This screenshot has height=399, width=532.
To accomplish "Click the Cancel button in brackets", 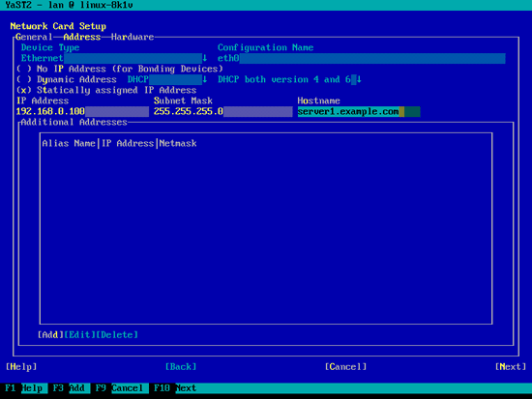I will click(345, 367).
